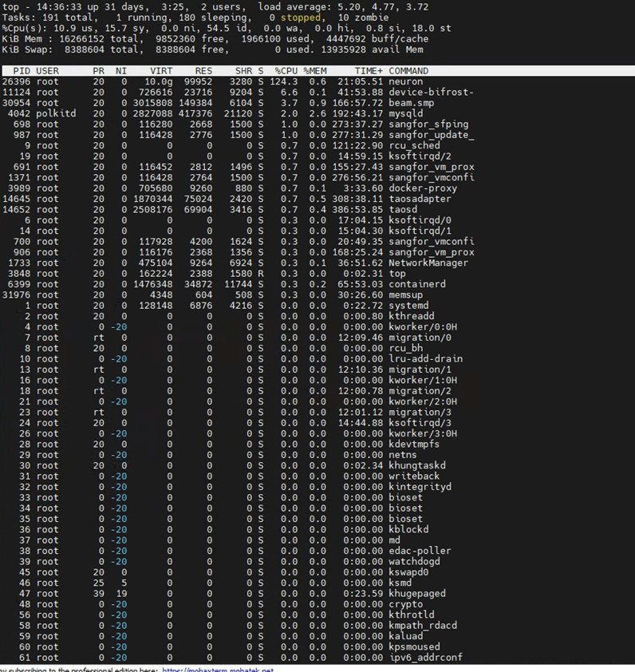Viewport: 635px width, 672px height.
Task: Click the PID column header
Action: [22, 71]
